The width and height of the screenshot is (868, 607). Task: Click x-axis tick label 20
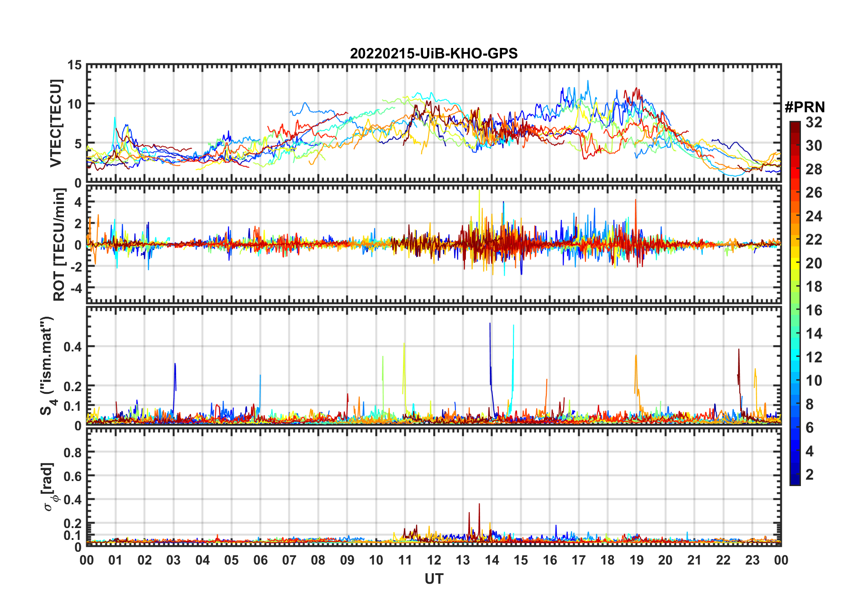point(665,560)
